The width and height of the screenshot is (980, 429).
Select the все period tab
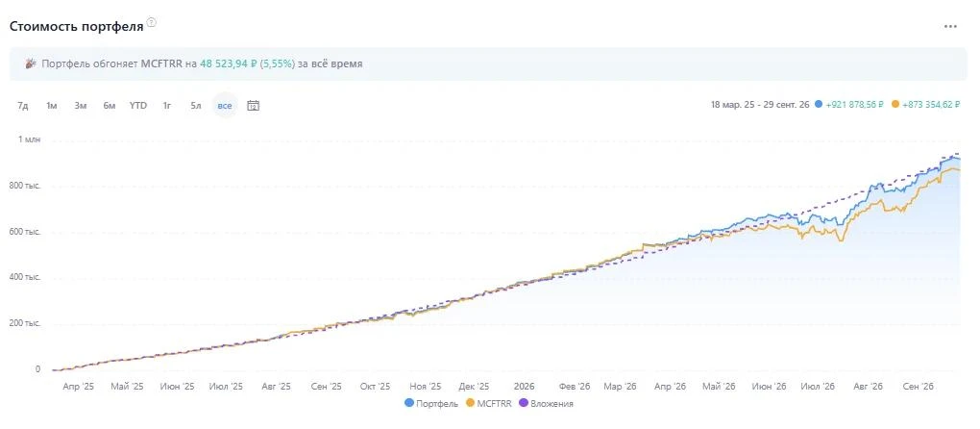tap(225, 105)
